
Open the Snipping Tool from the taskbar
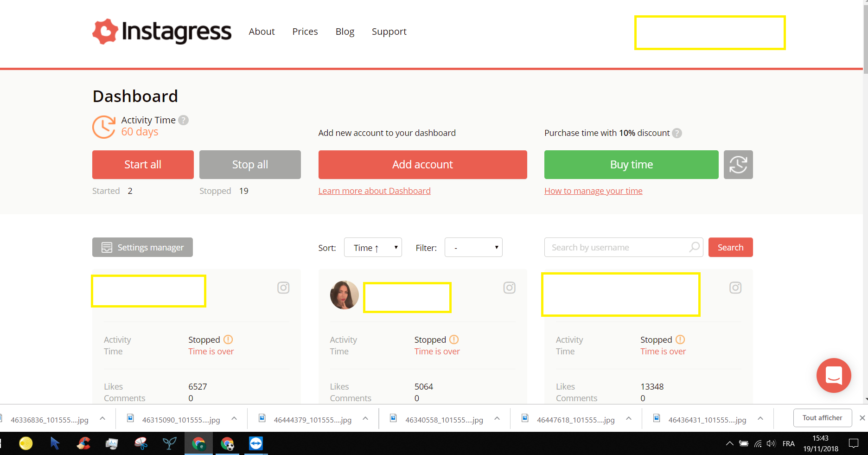(x=141, y=444)
